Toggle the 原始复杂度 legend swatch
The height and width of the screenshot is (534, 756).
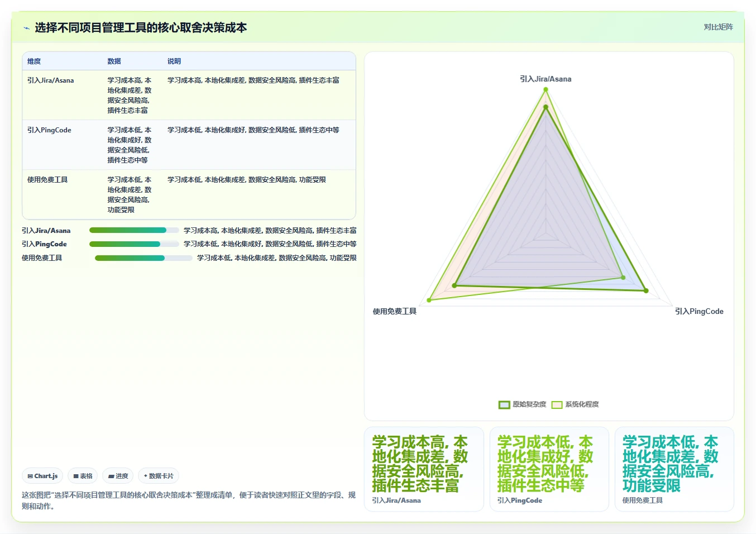[x=504, y=404]
